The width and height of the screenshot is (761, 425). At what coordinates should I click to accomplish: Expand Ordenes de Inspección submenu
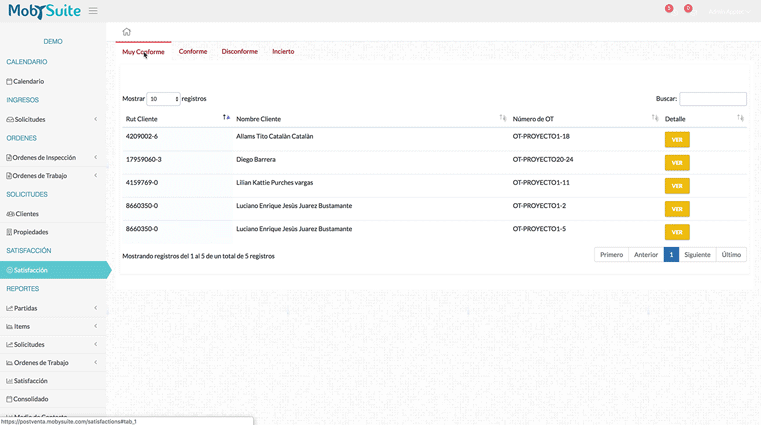(52, 158)
